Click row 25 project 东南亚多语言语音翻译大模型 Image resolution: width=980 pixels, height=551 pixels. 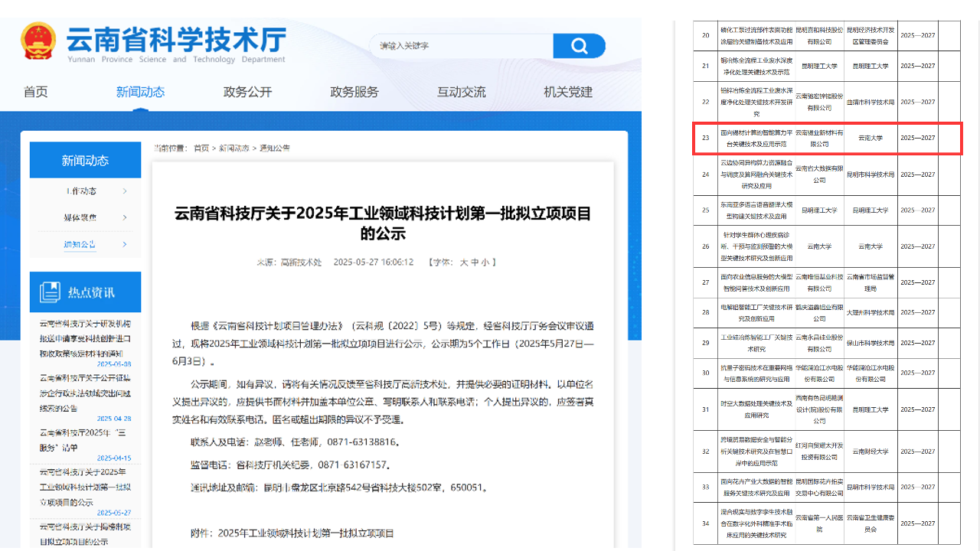click(756, 210)
